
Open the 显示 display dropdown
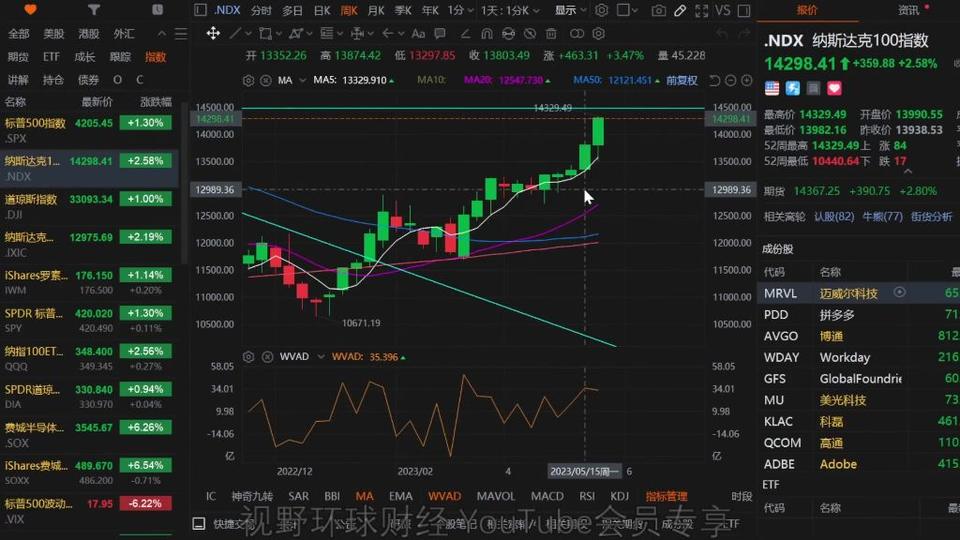click(x=570, y=10)
